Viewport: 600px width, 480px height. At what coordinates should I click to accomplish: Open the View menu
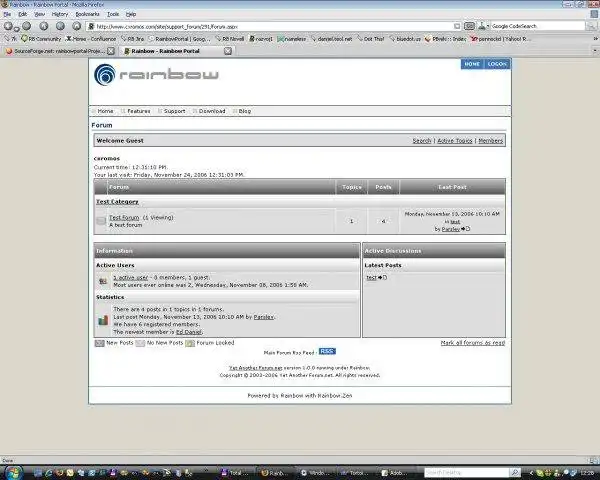pos(39,14)
